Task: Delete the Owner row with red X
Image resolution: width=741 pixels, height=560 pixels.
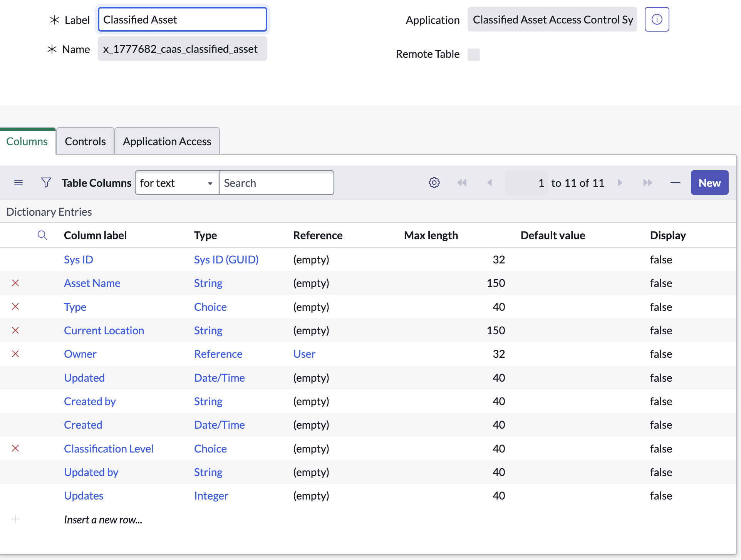Action: pyautogui.click(x=15, y=354)
